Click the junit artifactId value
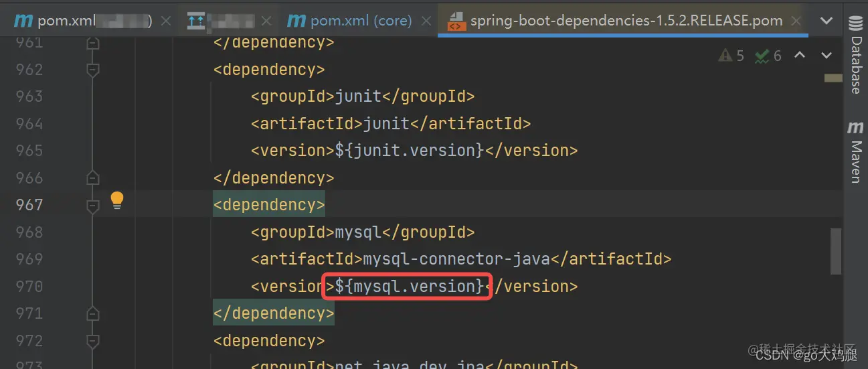This screenshot has width=868, height=369. (386, 124)
